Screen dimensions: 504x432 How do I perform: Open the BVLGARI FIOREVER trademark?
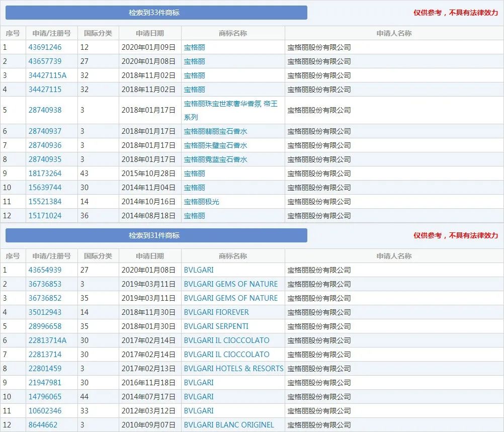[x=216, y=312]
